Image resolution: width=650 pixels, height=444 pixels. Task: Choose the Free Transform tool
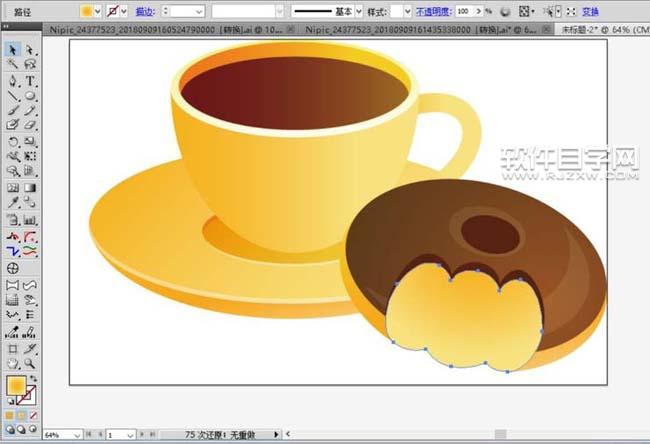click(x=29, y=156)
